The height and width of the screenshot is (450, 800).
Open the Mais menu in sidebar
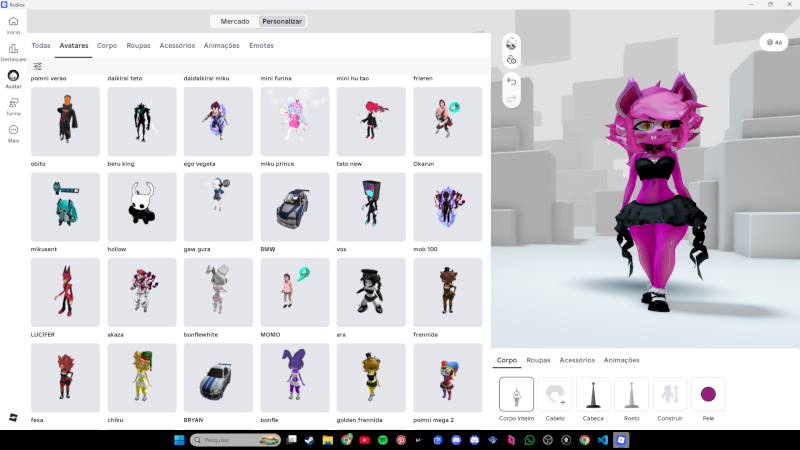(x=13, y=134)
